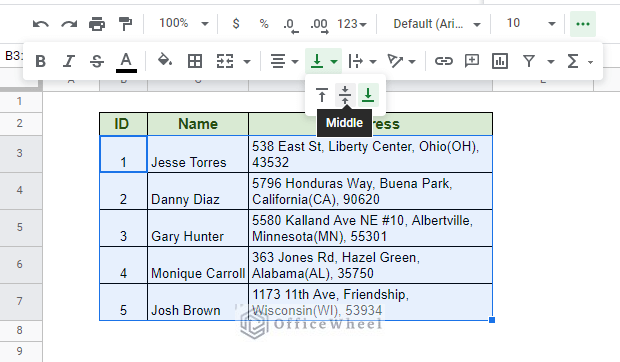620x362 pixels.
Task: Select row 8 via its header
Action: (x=21, y=331)
